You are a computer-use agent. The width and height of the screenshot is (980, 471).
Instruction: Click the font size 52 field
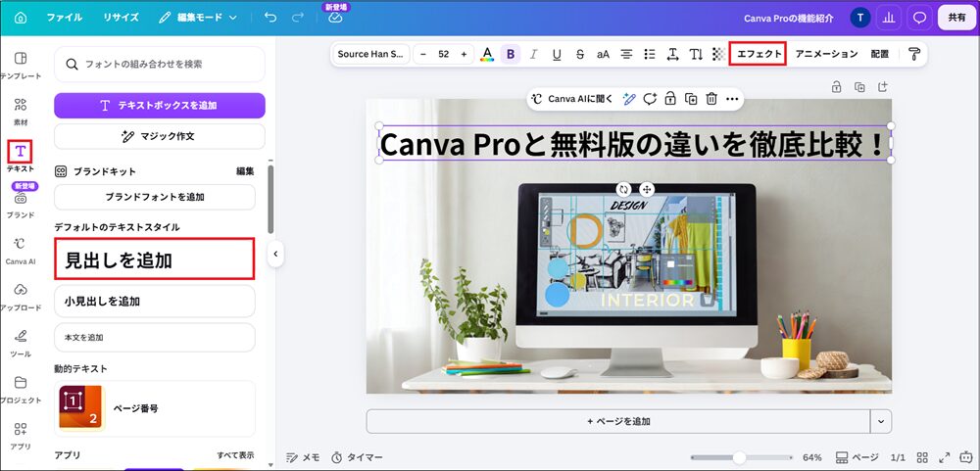coord(444,55)
